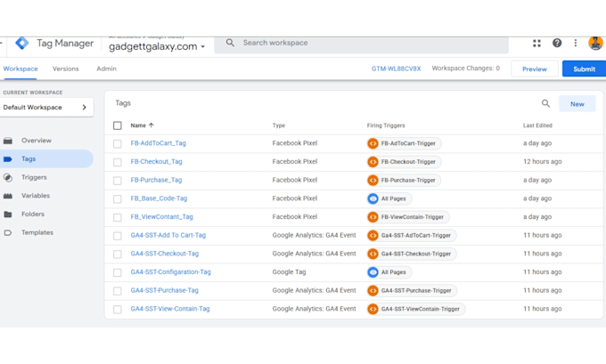Click the '12 hours ago' cell
The width and height of the screenshot is (606, 364).
click(542, 162)
